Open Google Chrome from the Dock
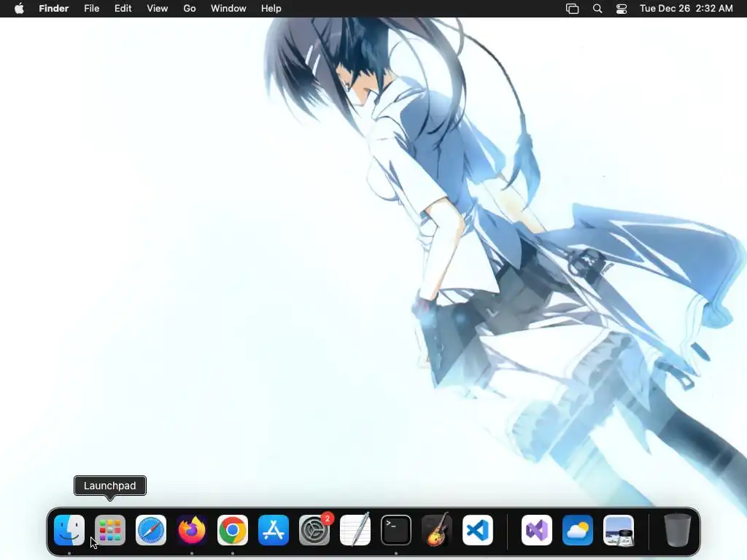This screenshot has height=560, width=747. (x=233, y=530)
